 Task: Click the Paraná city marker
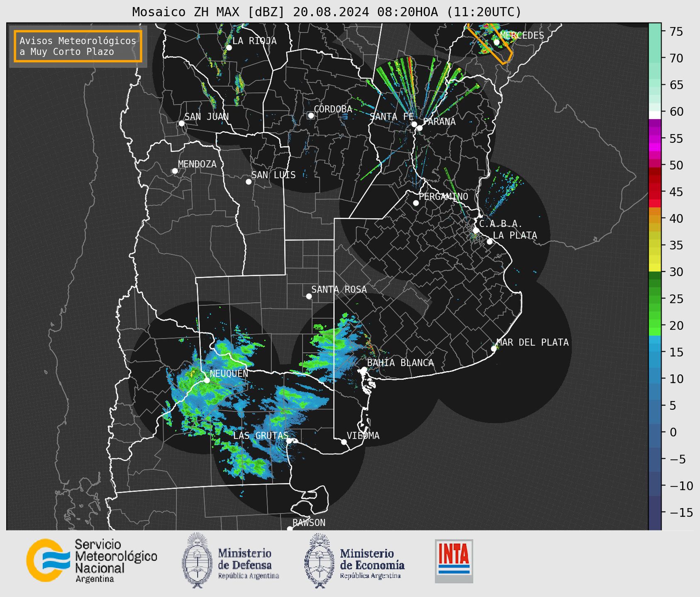point(420,128)
